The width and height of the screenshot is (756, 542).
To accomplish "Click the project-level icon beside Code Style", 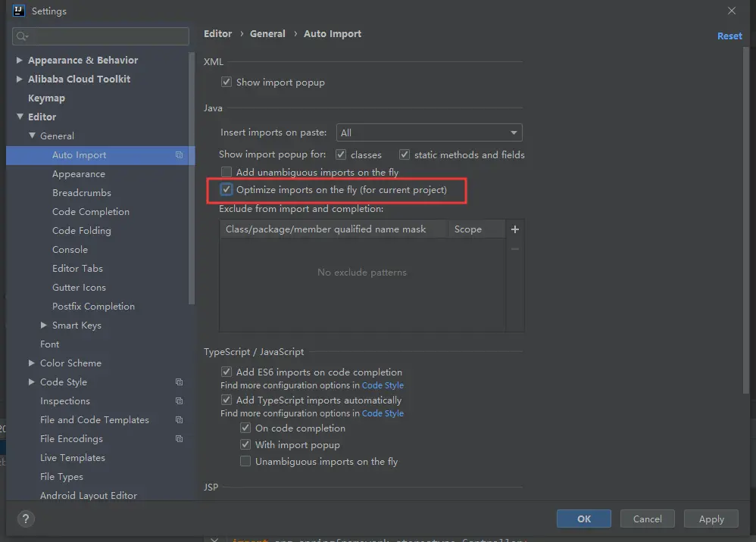I will (x=179, y=382).
